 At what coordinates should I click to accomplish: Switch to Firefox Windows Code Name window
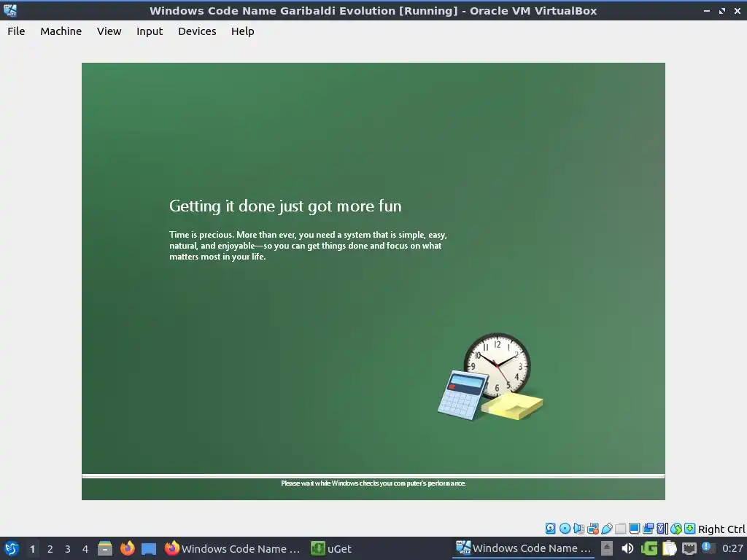coord(233,548)
